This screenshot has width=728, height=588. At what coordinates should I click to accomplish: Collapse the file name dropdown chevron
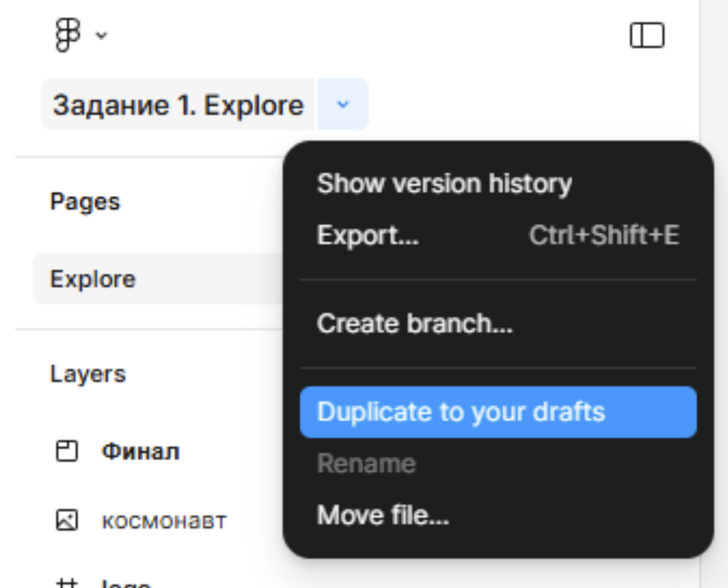pyautogui.click(x=343, y=105)
